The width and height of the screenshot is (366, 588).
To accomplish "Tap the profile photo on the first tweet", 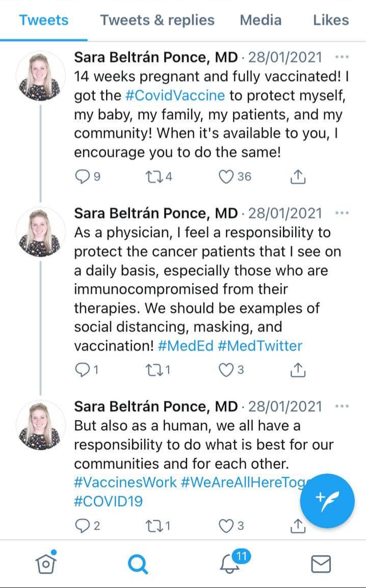I will (x=40, y=77).
